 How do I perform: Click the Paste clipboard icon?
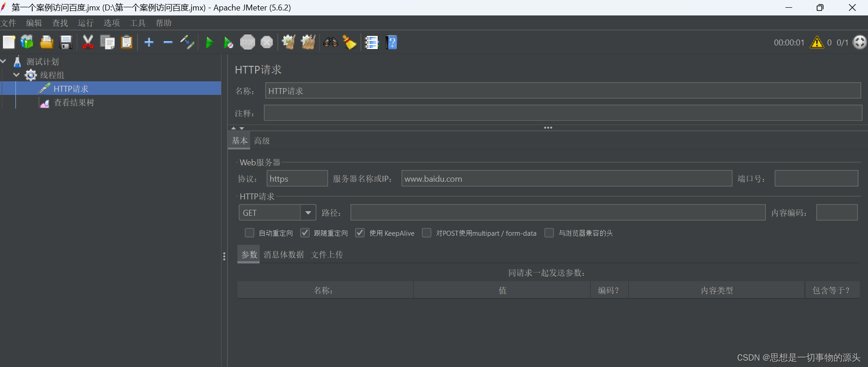[x=127, y=42]
